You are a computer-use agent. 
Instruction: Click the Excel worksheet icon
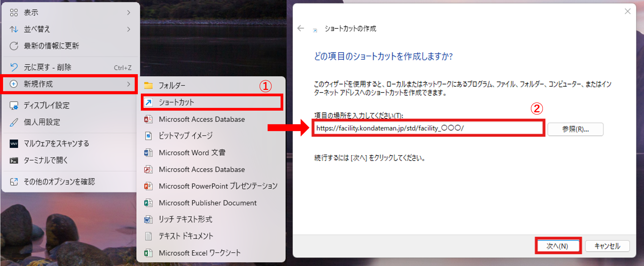148,253
